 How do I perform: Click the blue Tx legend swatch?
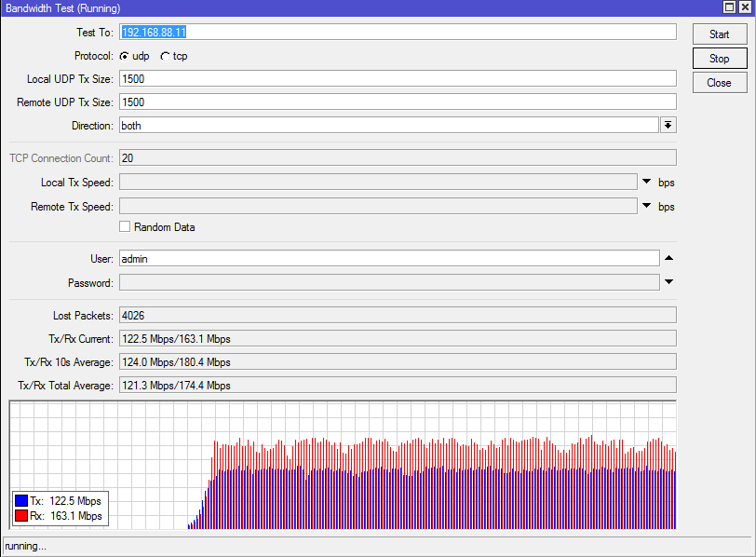pyautogui.click(x=21, y=501)
